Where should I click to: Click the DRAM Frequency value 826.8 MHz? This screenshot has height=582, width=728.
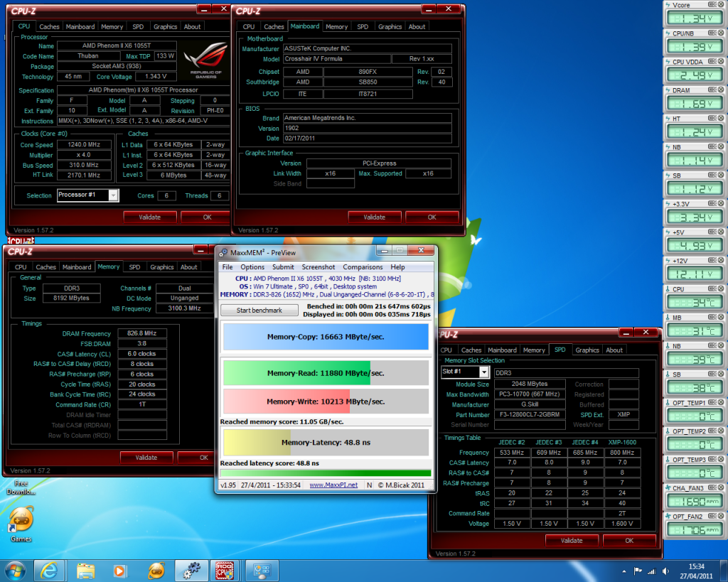[142, 333]
